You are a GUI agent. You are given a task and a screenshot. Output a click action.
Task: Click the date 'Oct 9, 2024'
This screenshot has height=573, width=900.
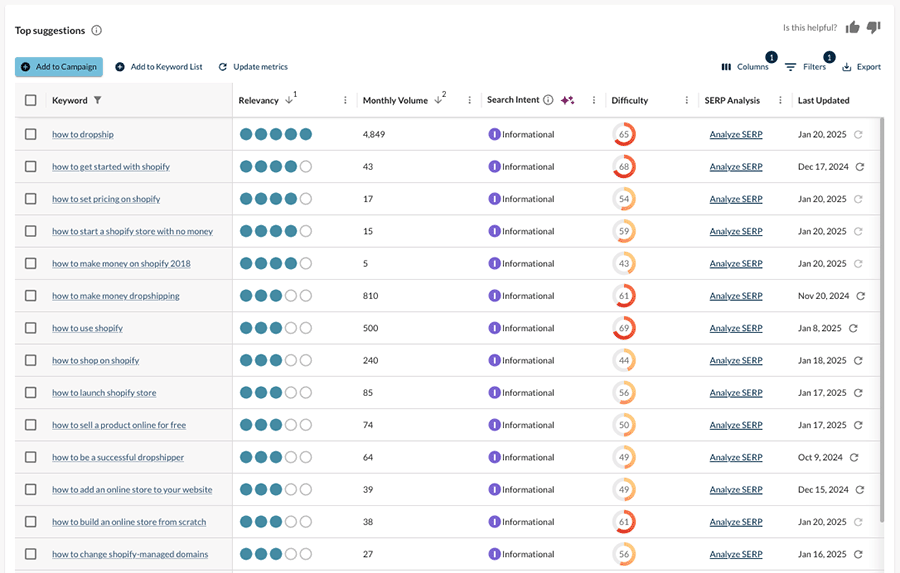[820, 457]
